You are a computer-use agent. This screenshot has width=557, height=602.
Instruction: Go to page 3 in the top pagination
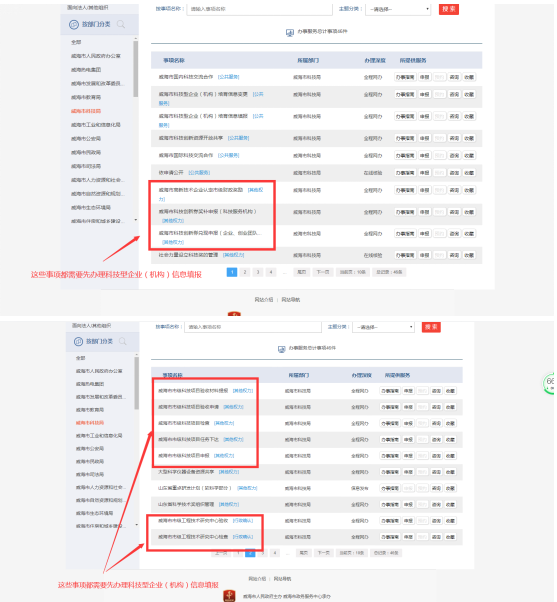(x=258, y=272)
